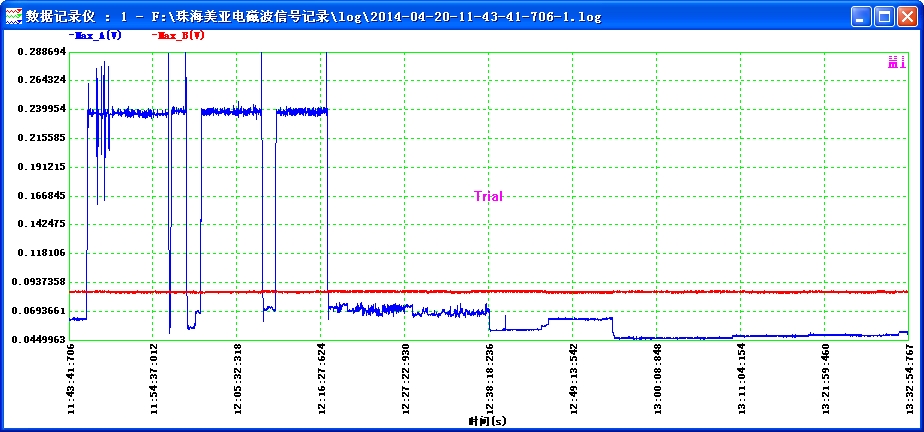The image size is (924, 432).
Task: Click the time label 13:21:59:460
Action: coord(826,378)
